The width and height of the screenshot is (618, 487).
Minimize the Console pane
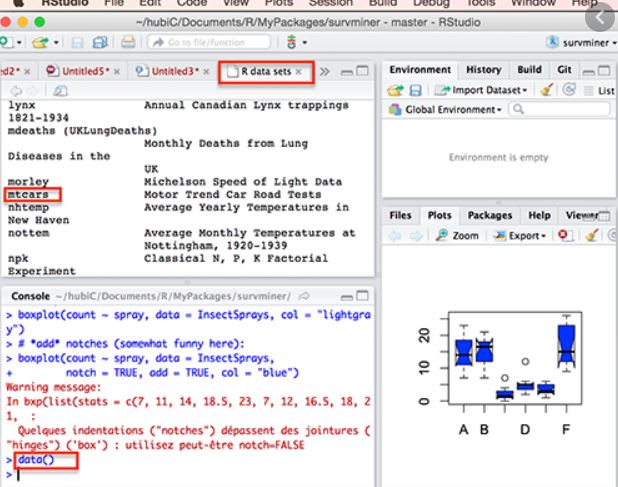pos(347,297)
